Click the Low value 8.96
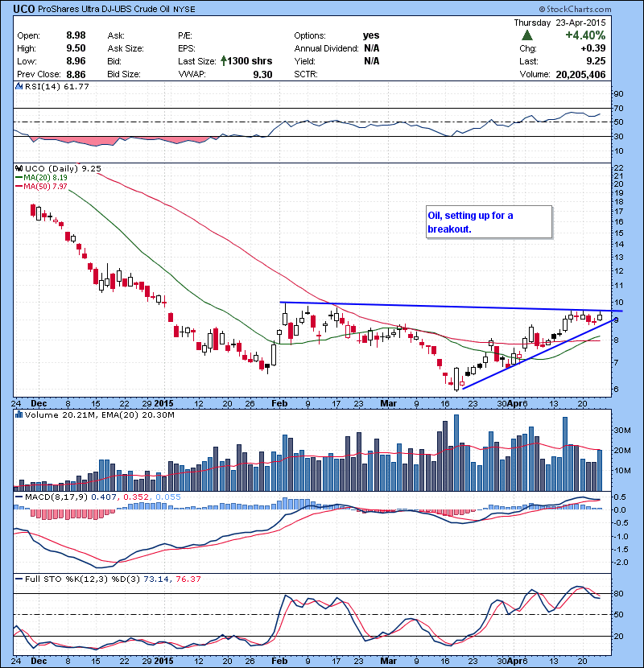Image resolution: width=644 pixels, height=668 pixels. 76,61
